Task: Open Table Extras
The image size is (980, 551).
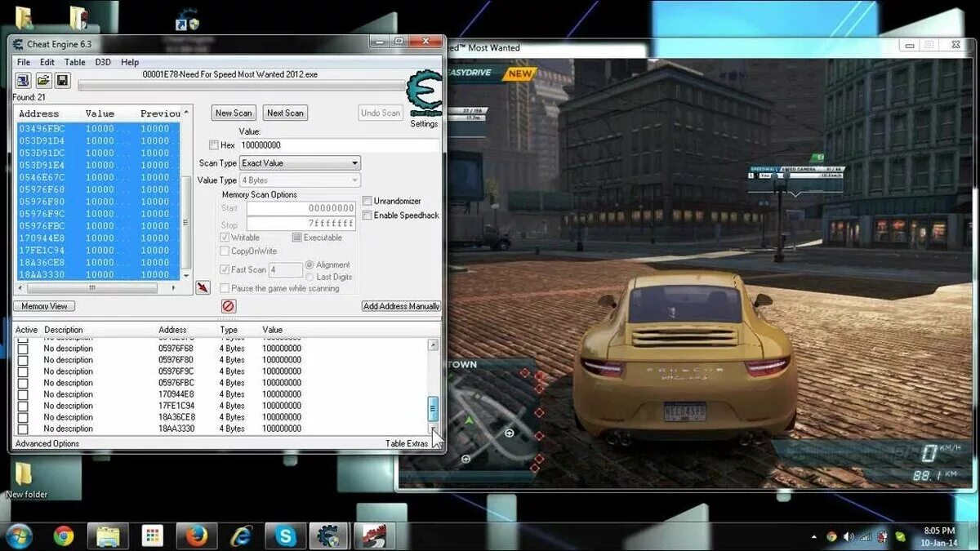Action: point(407,443)
